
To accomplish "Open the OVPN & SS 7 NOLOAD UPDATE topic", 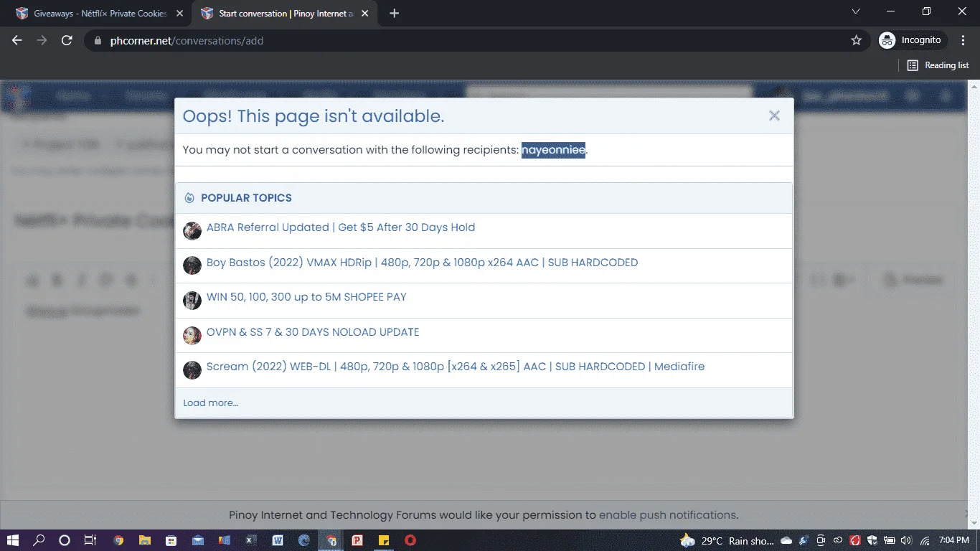I will [x=313, y=332].
